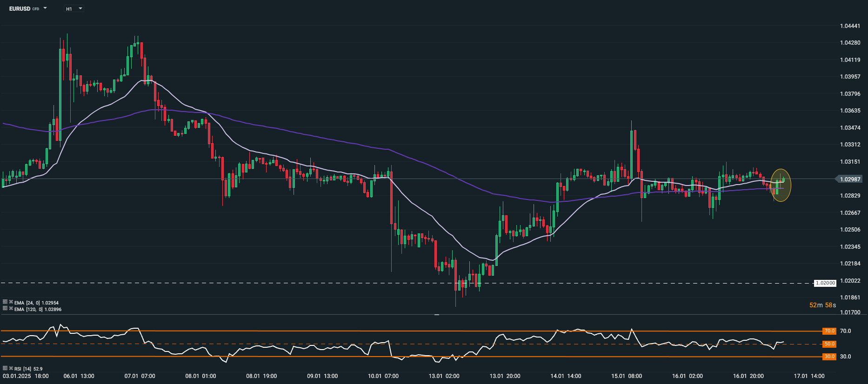The image size is (868, 384).
Task: Click the RSI 30.0 oversold level tag
Action: tap(829, 357)
